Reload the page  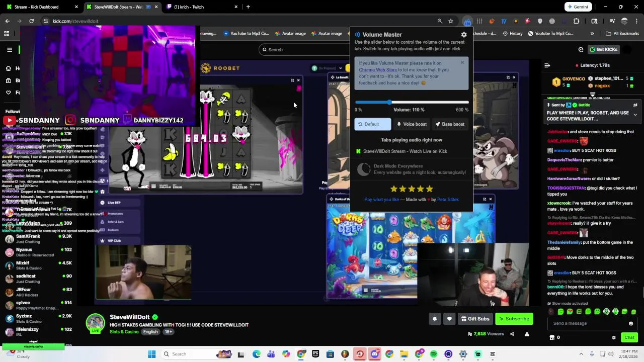[x=31, y=21]
